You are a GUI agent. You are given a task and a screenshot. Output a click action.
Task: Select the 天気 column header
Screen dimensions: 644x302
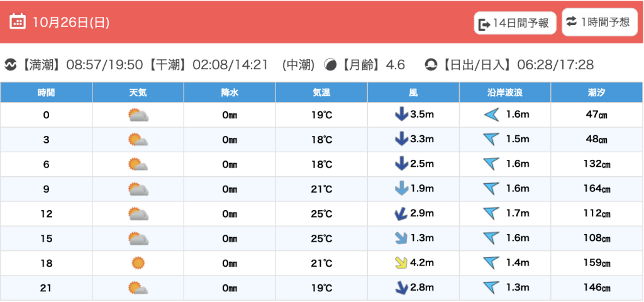[x=138, y=92]
